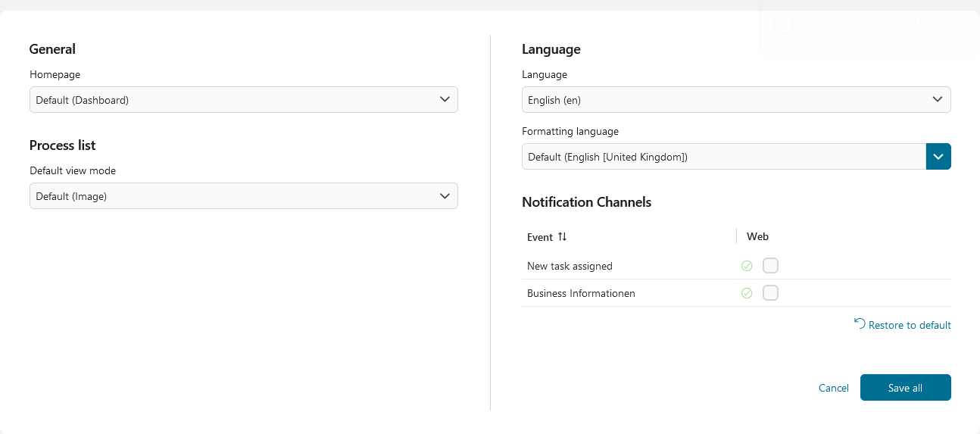Click green check icon beside New task assigned
Image resolution: width=980 pixels, height=434 pixels.
pos(747,266)
